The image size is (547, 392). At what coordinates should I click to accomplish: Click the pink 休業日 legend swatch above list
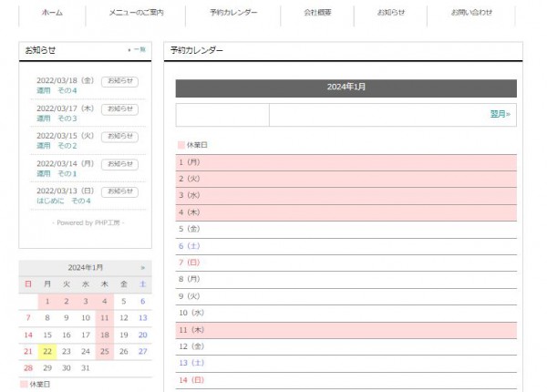point(181,145)
